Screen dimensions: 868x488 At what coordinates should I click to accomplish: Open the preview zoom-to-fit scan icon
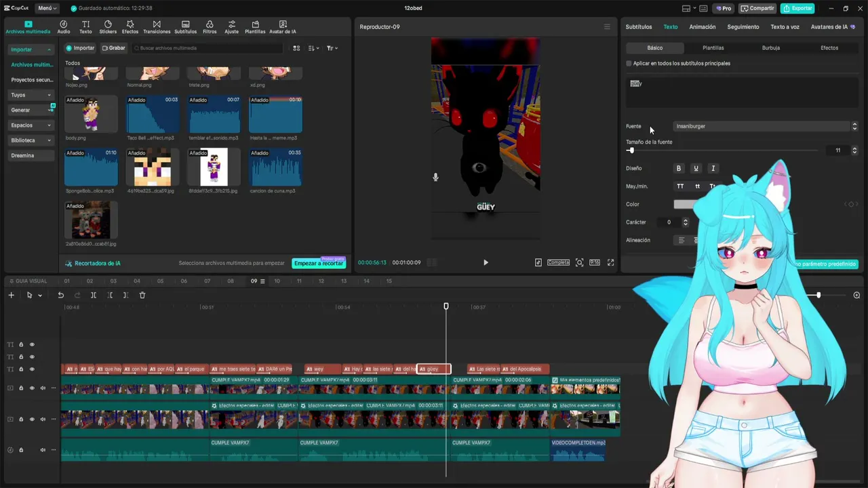pyautogui.click(x=580, y=262)
